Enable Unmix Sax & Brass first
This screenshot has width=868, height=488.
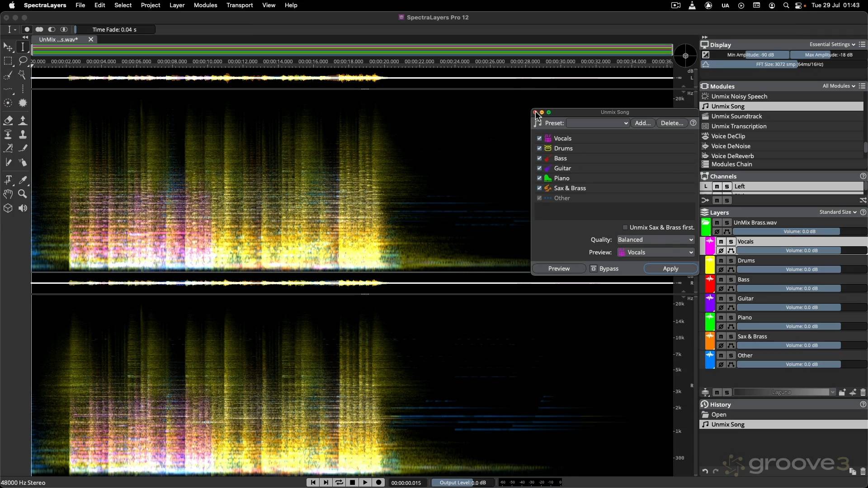[625, 227]
